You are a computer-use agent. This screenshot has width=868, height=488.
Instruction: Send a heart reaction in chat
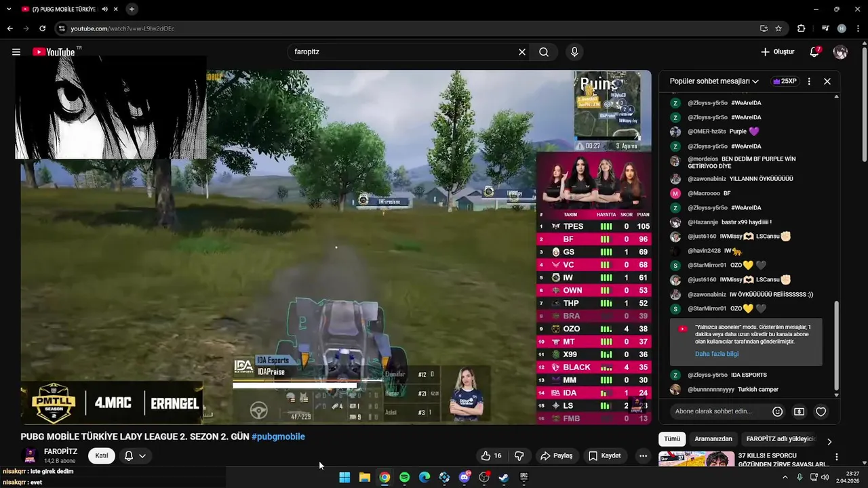[x=821, y=411]
